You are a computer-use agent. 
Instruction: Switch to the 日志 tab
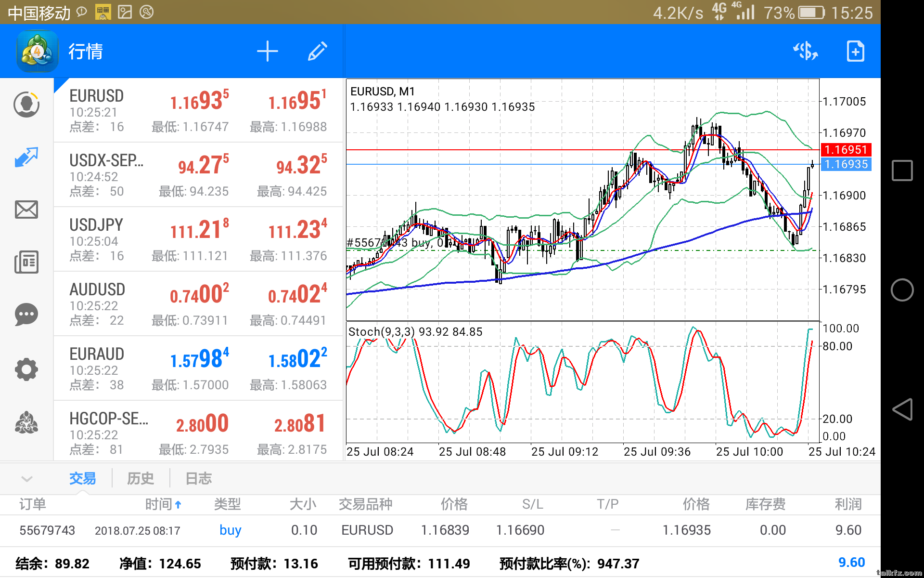click(x=198, y=478)
